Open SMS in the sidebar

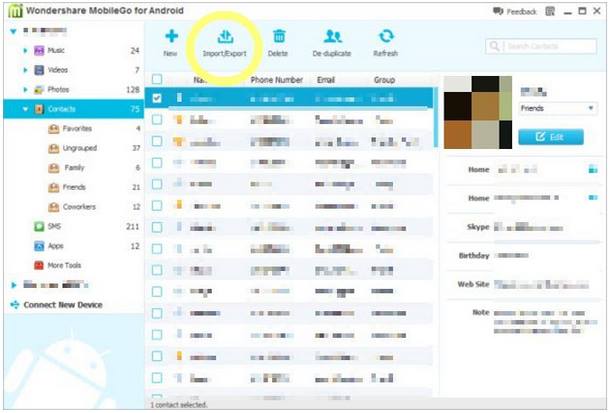click(54, 226)
